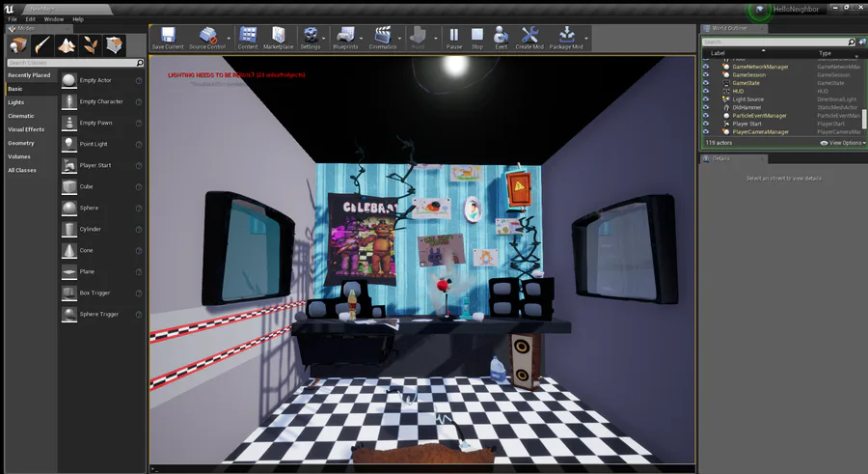Select the Recently Placed category
Image resolution: width=868 pixels, height=474 pixels.
pyautogui.click(x=31, y=75)
